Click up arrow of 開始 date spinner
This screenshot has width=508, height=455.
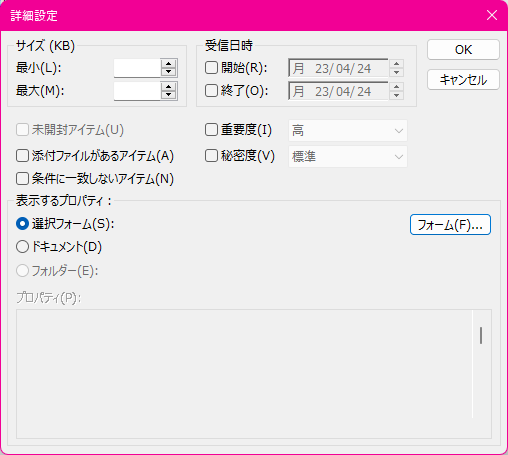tap(396, 64)
